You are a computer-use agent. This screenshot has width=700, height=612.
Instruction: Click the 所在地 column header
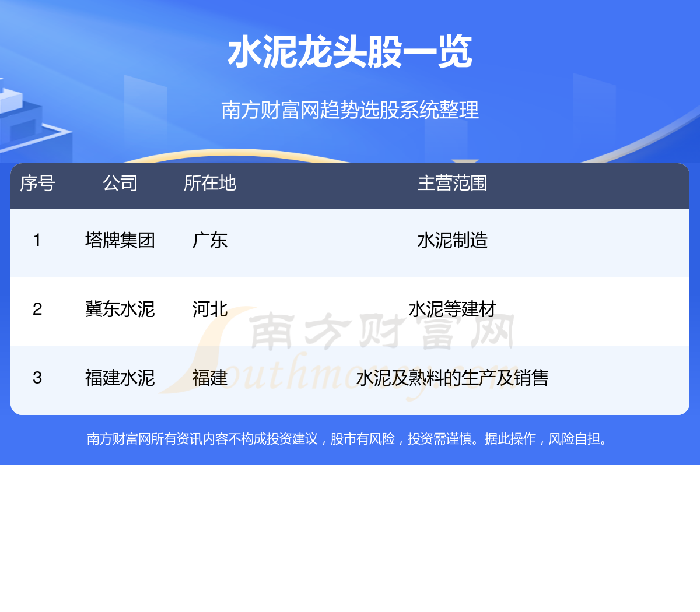(210, 183)
